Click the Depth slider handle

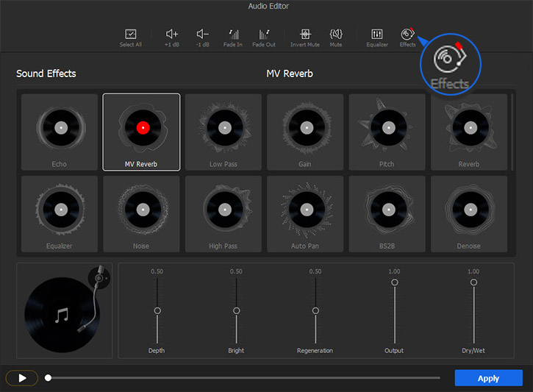[157, 311]
